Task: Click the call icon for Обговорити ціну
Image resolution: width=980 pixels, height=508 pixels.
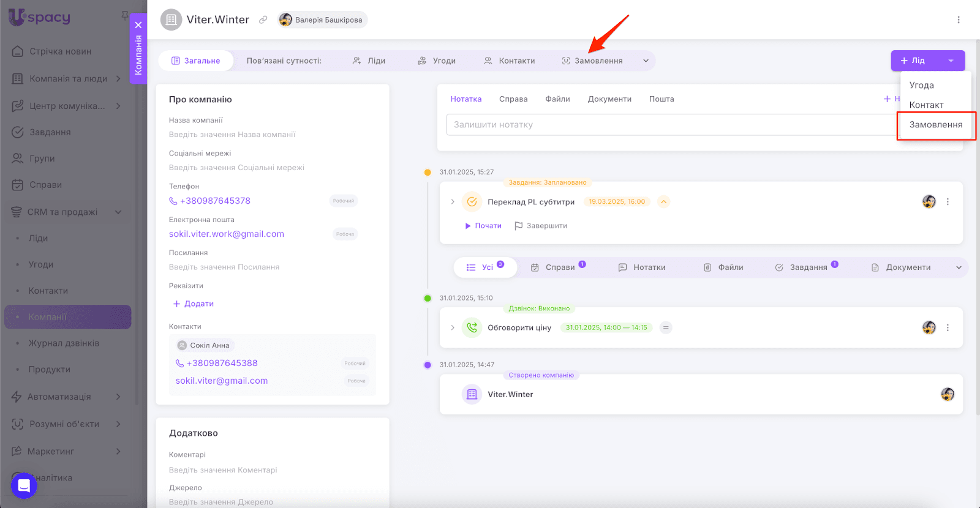Action: pyautogui.click(x=472, y=327)
